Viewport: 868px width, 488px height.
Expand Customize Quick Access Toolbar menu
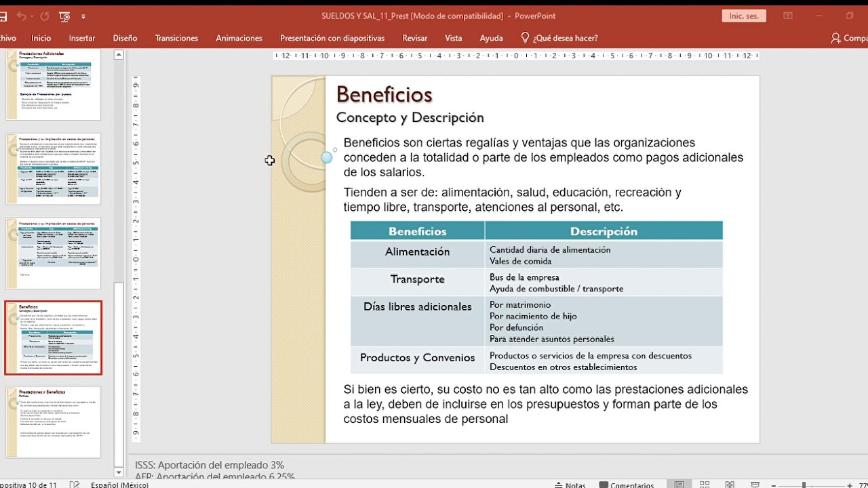[x=83, y=16]
